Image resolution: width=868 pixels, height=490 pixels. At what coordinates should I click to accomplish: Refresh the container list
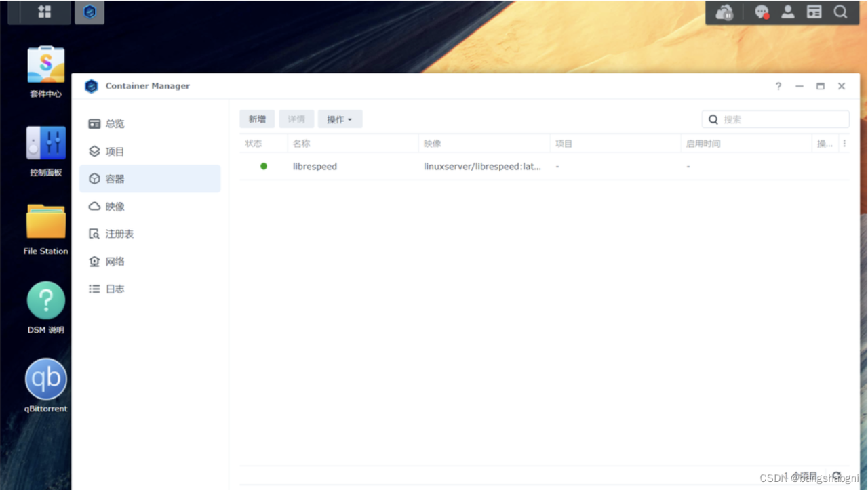(837, 476)
